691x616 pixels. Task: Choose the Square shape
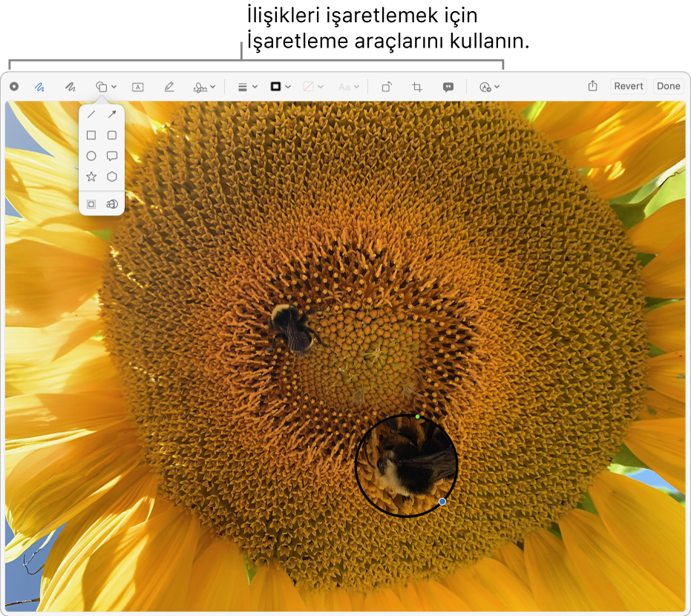click(91, 135)
